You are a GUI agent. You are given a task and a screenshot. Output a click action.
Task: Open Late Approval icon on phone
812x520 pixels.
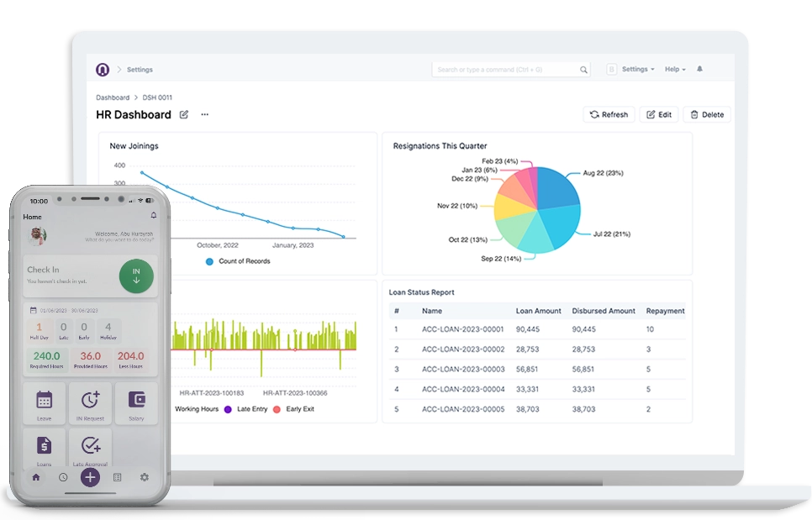(x=90, y=445)
